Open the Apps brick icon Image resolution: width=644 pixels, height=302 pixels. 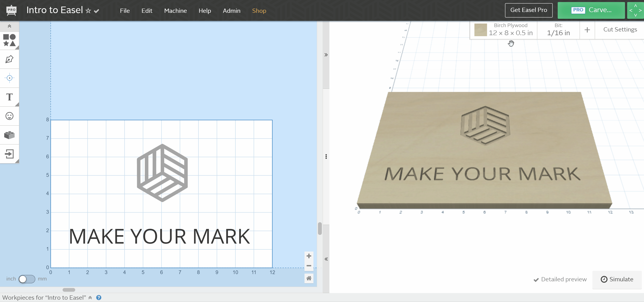(x=9, y=135)
